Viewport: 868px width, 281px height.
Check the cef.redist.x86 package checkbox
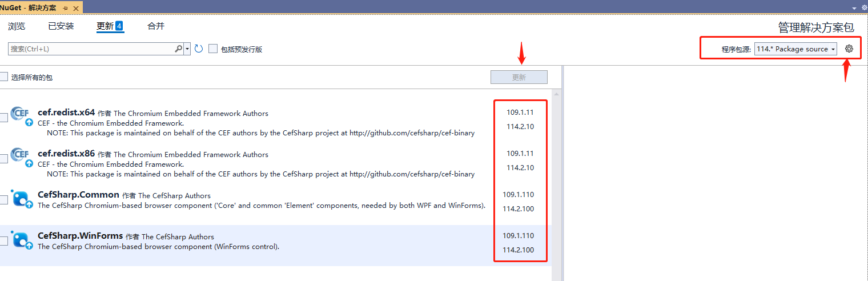click(3, 159)
